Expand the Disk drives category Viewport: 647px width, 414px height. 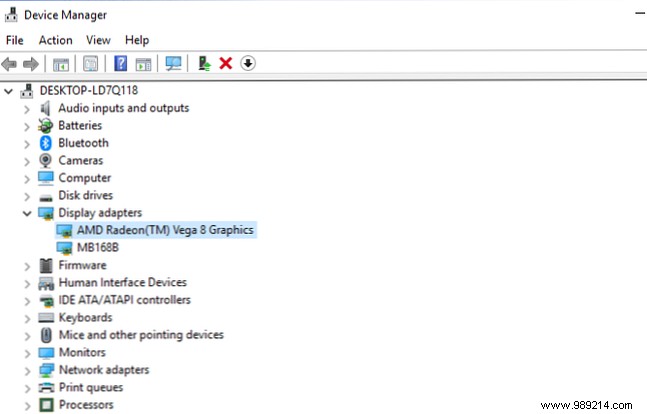tap(27, 196)
